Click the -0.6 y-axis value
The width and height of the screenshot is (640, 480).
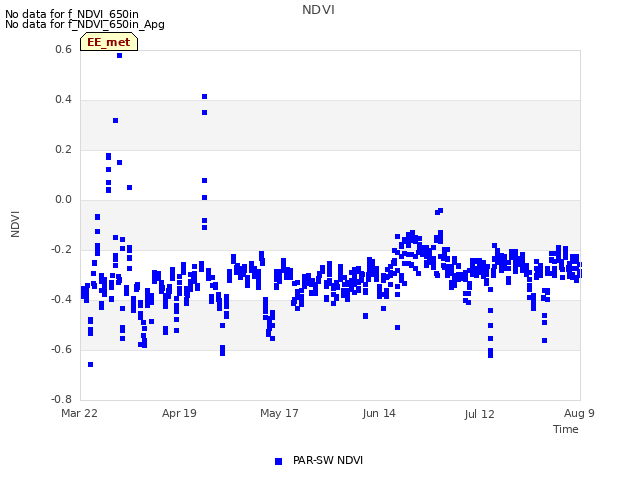point(61,349)
